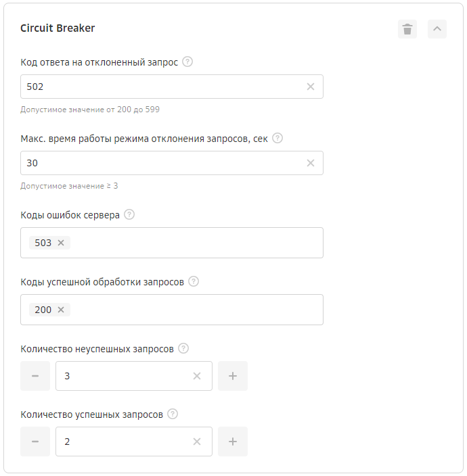Image resolution: width=467 pixels, height=476 pixels.
Task: Open help for Количество неуспешных запросов
Action: pos(183,348)
